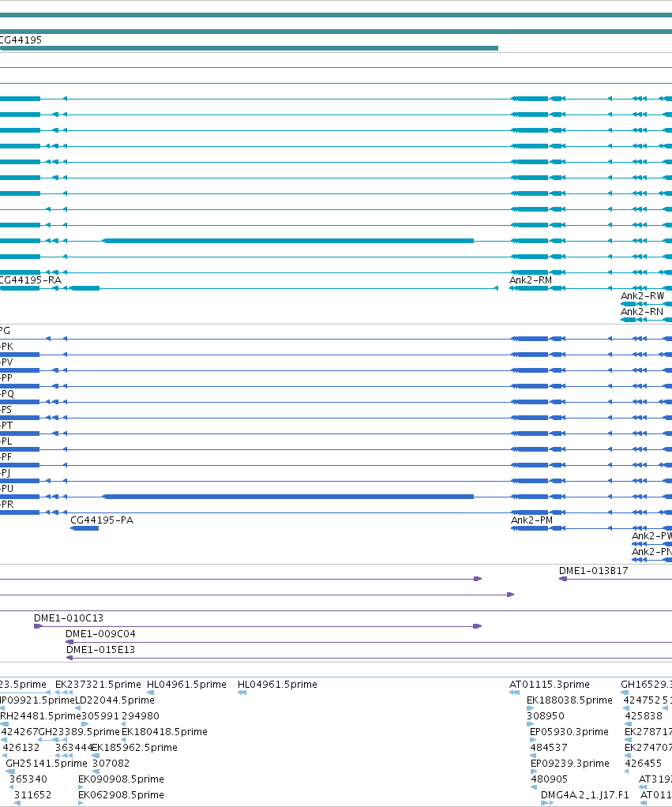Click the DME1-013B17 clone arrowhead
Screen dimensions: 672x807
pos(563,579)
